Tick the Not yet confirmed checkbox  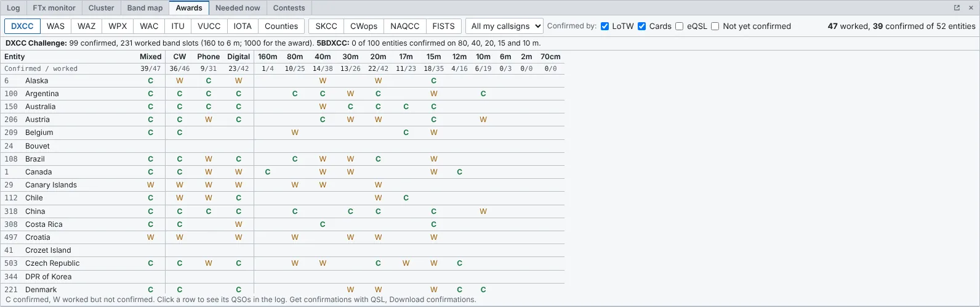click(715, 26)
